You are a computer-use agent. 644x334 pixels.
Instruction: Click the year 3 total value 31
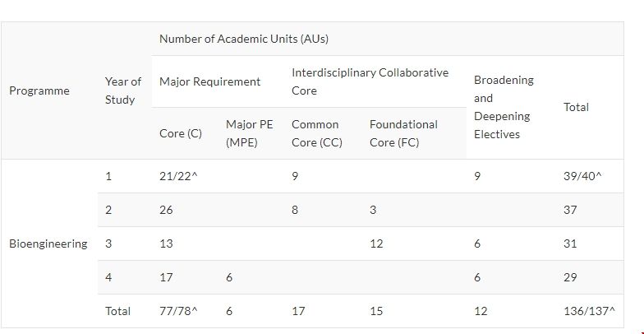(x=570, y=244)
